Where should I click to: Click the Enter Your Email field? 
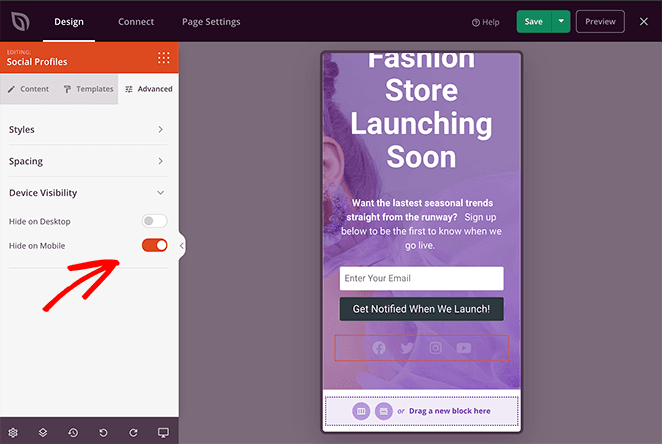[x=421, y=278]
